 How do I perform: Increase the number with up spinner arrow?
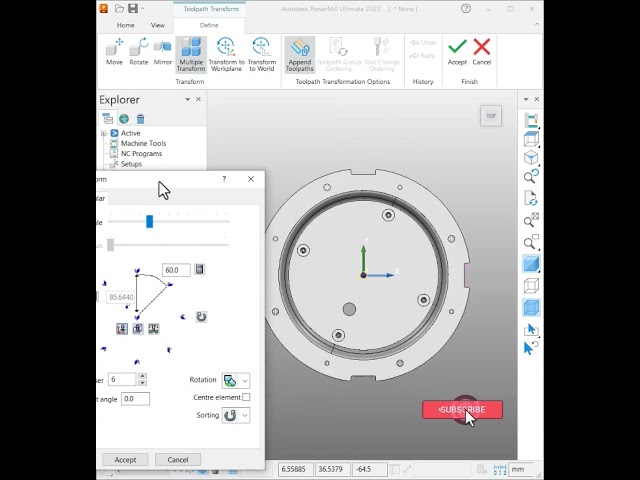(x=142, y=376)
